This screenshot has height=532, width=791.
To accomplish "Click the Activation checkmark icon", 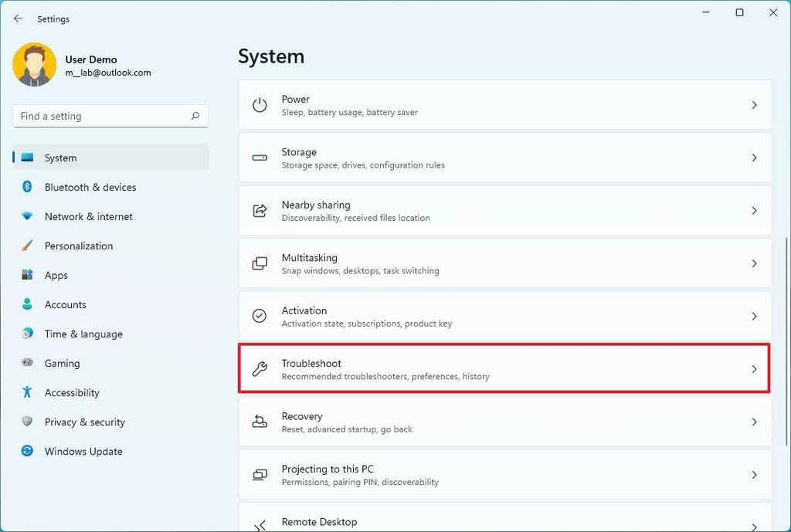I will point(260,316).
